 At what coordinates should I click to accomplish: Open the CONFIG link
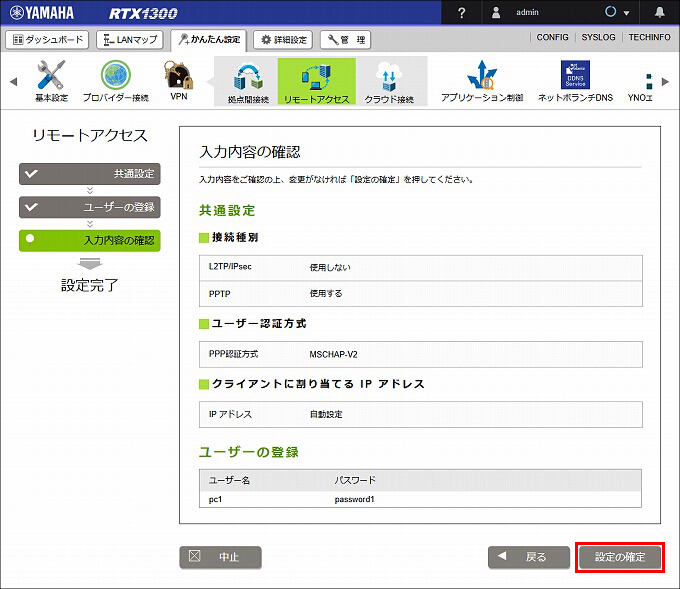pyautogui.click(x=552, y=37)
